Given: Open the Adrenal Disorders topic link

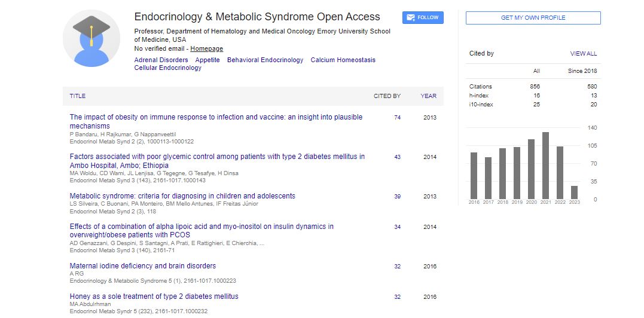Looking at the screenshot, I should pyautogui.click(x=161, y=60).
